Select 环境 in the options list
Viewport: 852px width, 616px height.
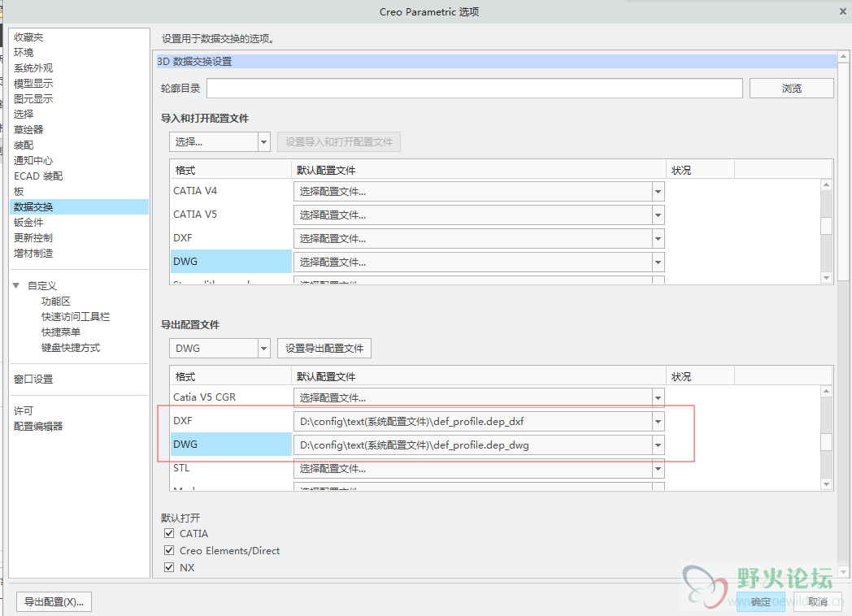24,52
